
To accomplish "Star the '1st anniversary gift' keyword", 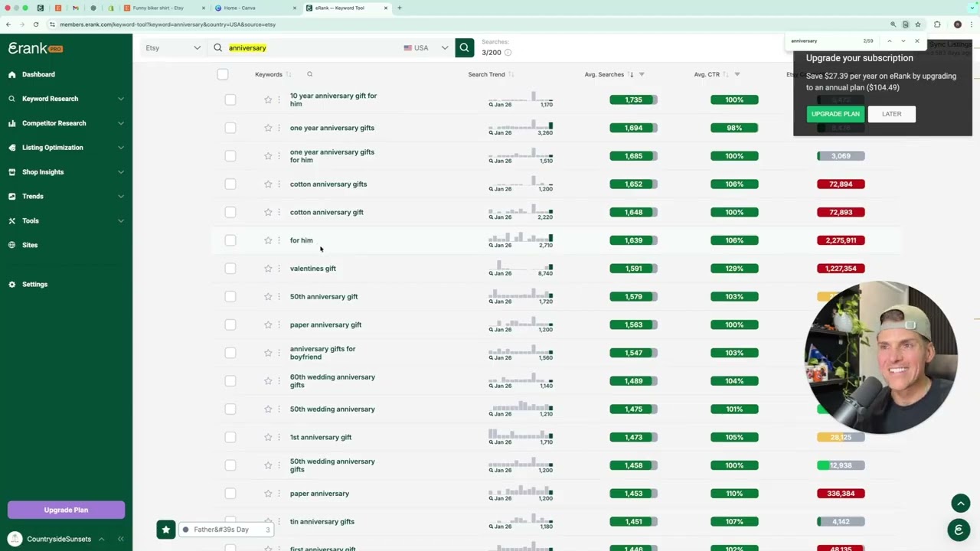I will point(268,437).
